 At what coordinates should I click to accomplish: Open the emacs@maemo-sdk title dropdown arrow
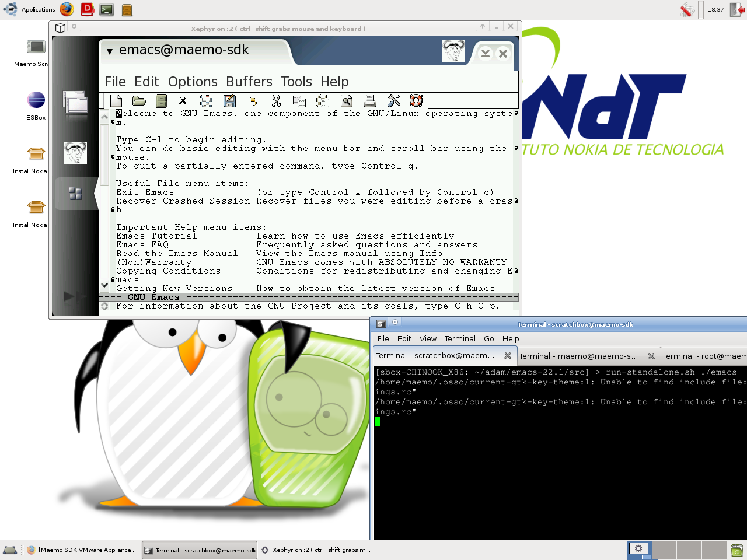point(109,51)
